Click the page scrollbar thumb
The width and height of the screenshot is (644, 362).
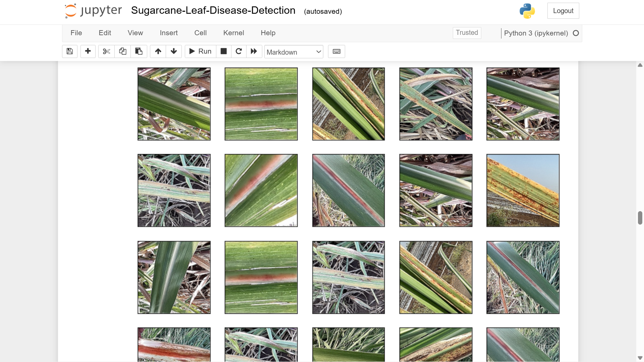(x=640, y=218)
